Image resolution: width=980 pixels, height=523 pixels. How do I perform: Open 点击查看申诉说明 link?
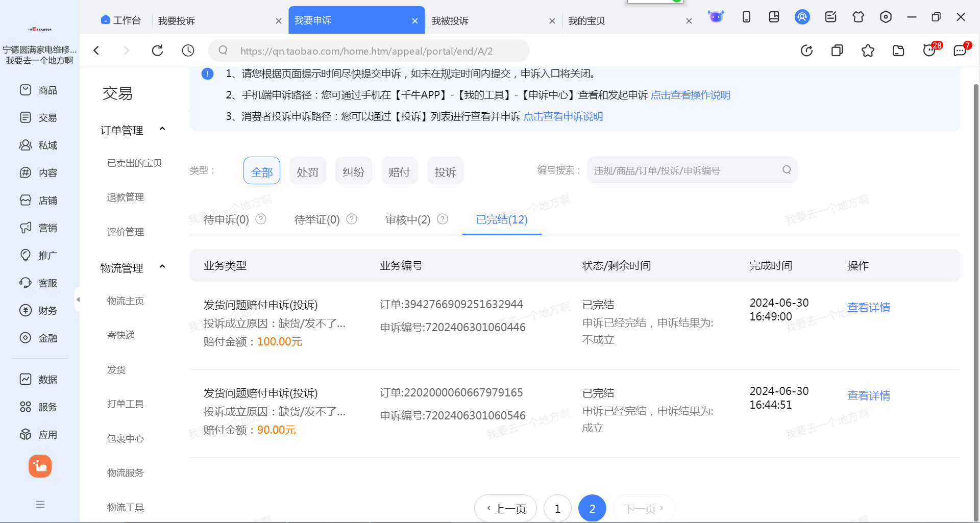point(563,116)
